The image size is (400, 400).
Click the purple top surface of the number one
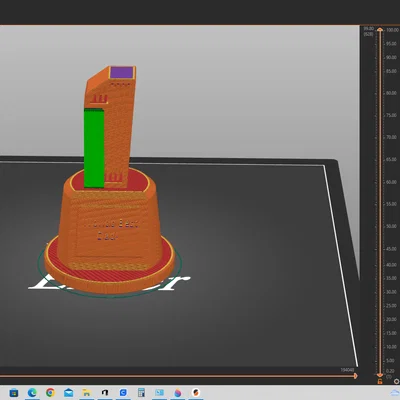coord(122,72)
